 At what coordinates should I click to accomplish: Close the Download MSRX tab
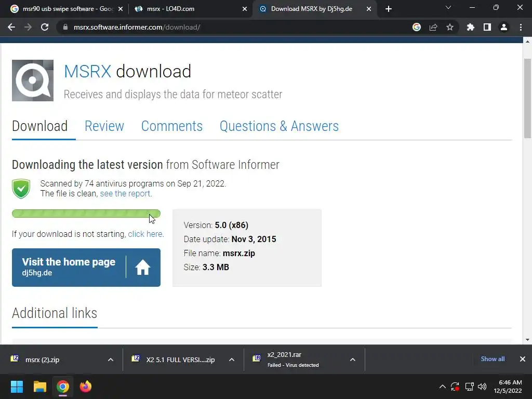coord(369,9)
